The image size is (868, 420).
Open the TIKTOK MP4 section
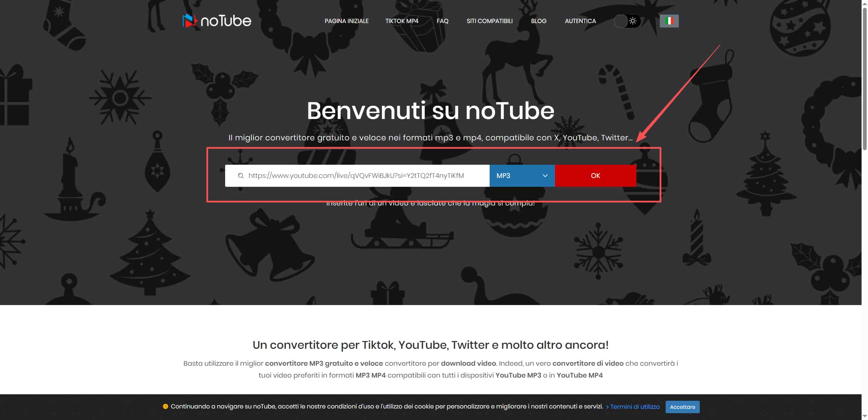(402, 21)
